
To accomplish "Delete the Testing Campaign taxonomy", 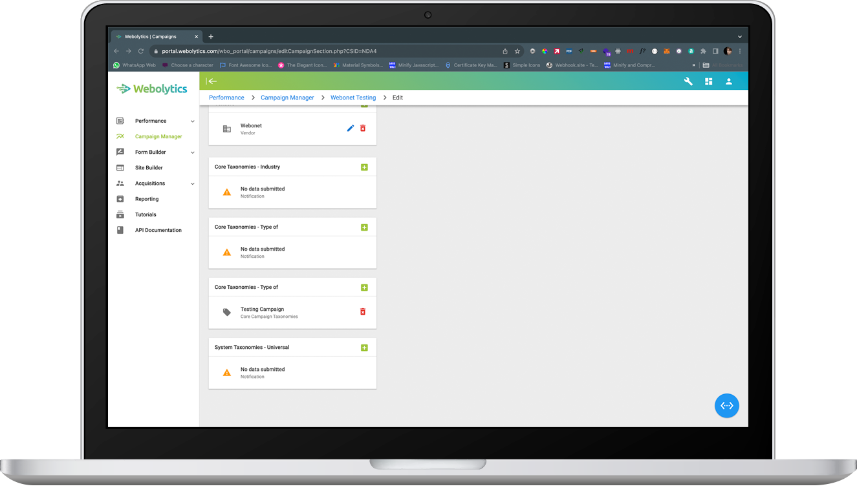I will click(363, 312).
